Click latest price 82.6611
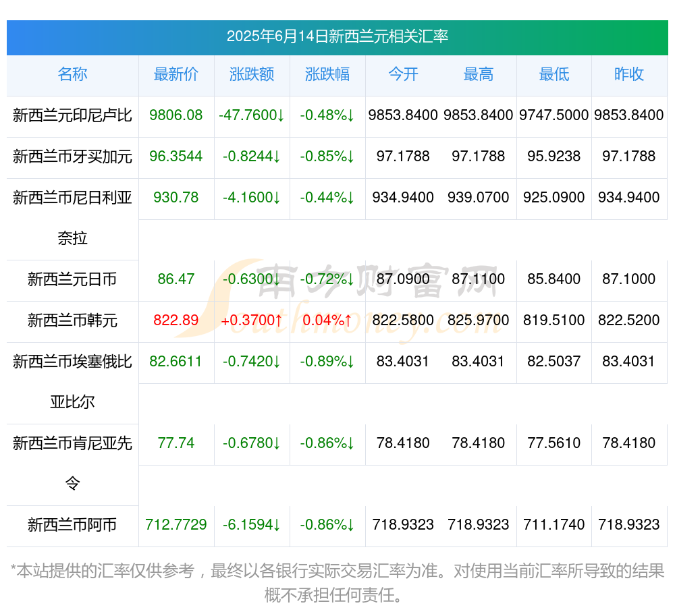This screenshot has height=616, width=675. (x=176, y=362)
